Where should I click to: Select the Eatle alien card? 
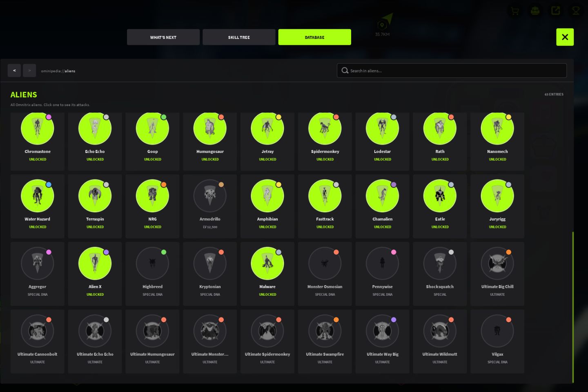tap(440, 206)
